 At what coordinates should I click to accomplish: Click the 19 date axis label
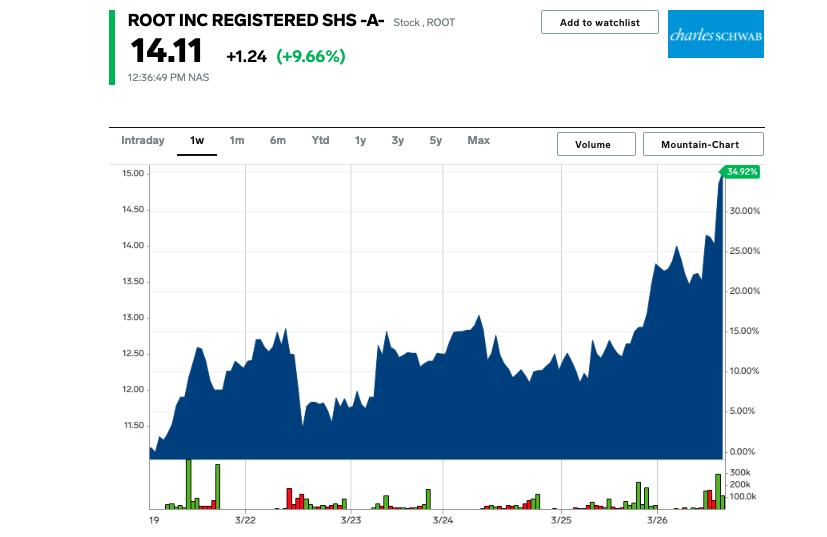point(153,520)
